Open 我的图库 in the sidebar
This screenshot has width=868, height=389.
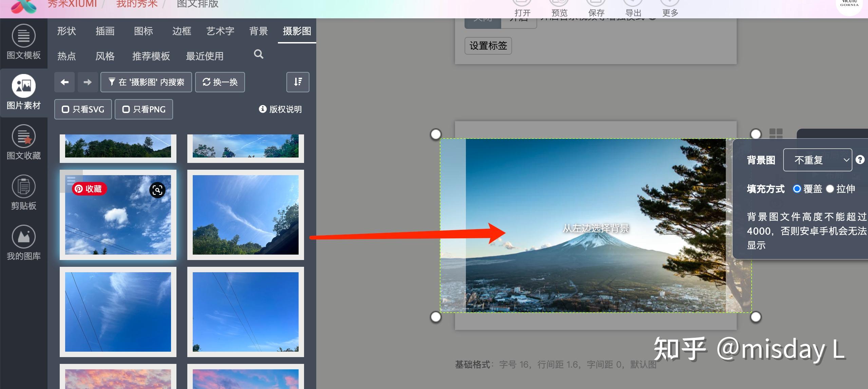(23, 243)
